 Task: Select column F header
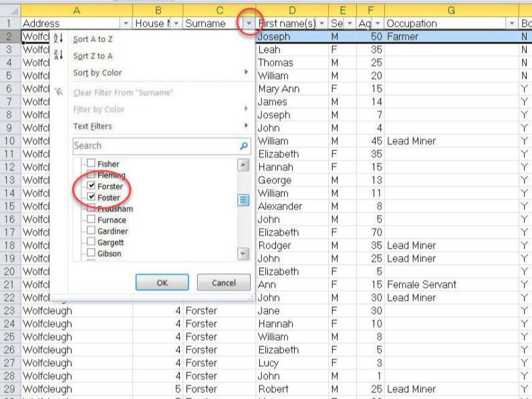tap(370, 11)
